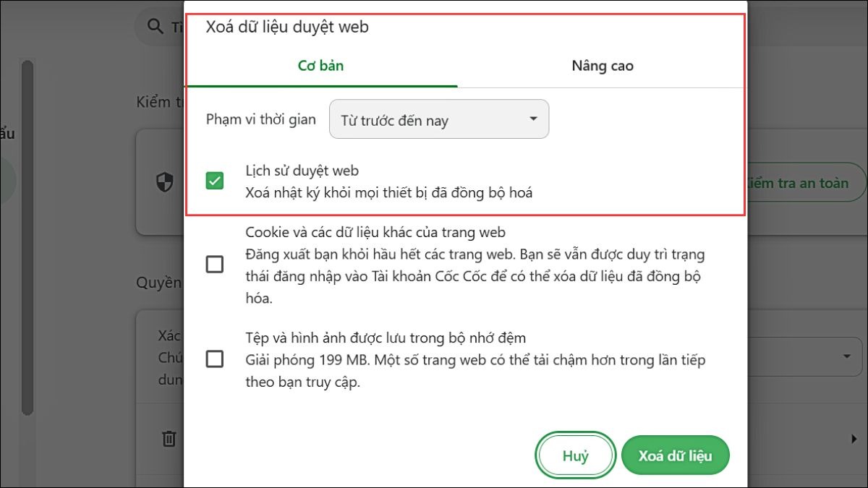Switch to the Cơ bản tab
868x488 pixels.
point(320,66)
